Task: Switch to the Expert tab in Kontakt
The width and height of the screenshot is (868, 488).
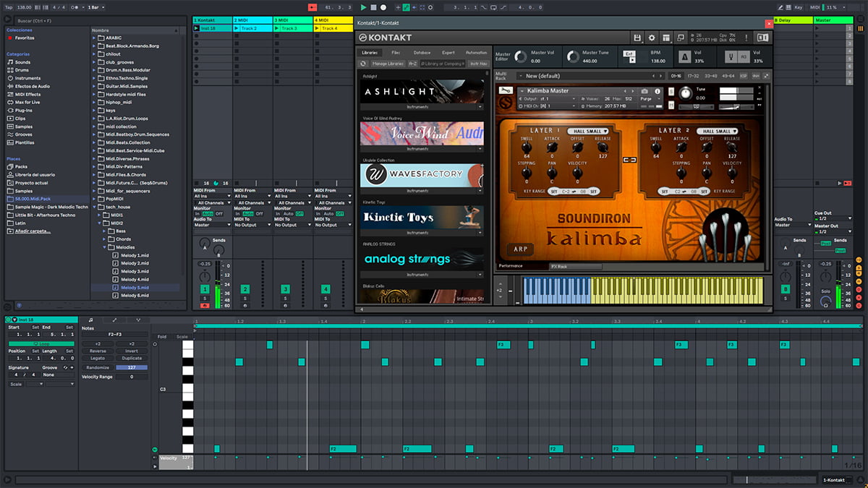Action: coord(448,53)
